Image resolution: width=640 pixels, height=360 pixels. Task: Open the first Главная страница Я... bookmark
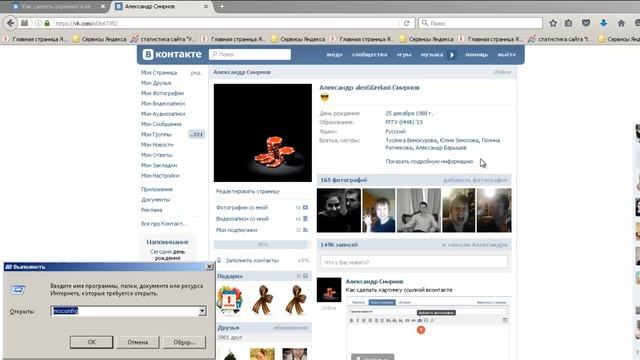pyautogui.click(x=36, y=39)
